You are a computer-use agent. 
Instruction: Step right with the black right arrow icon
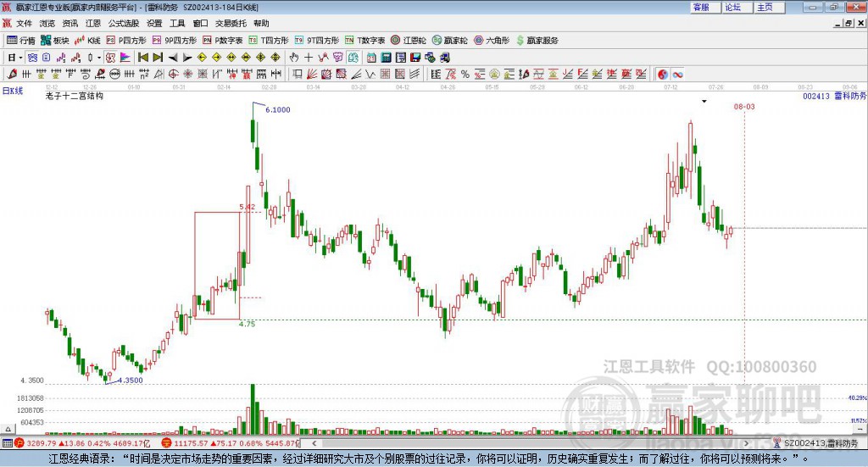tap(187, 58)
